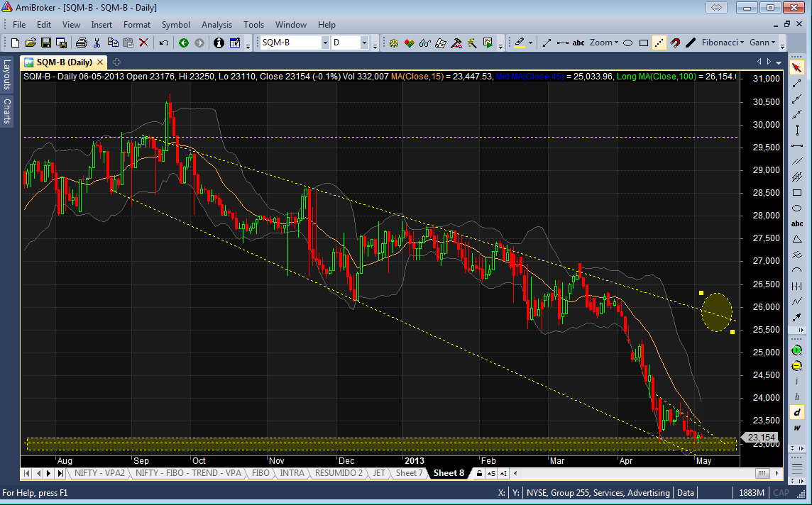Click the Print icon in toolbar
The width and height of the screenshot is (812, 505).
coord(81,43)
